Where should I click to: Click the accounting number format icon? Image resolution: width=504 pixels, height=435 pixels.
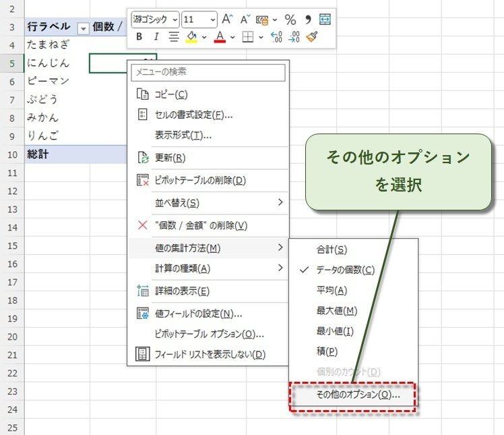pyautogui.click(x=262, y=20)
